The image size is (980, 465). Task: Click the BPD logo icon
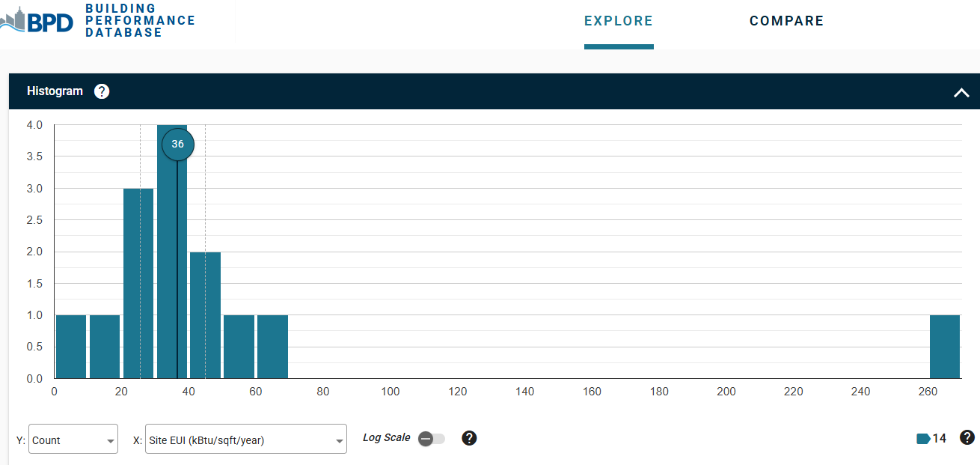tap(37, 21)
